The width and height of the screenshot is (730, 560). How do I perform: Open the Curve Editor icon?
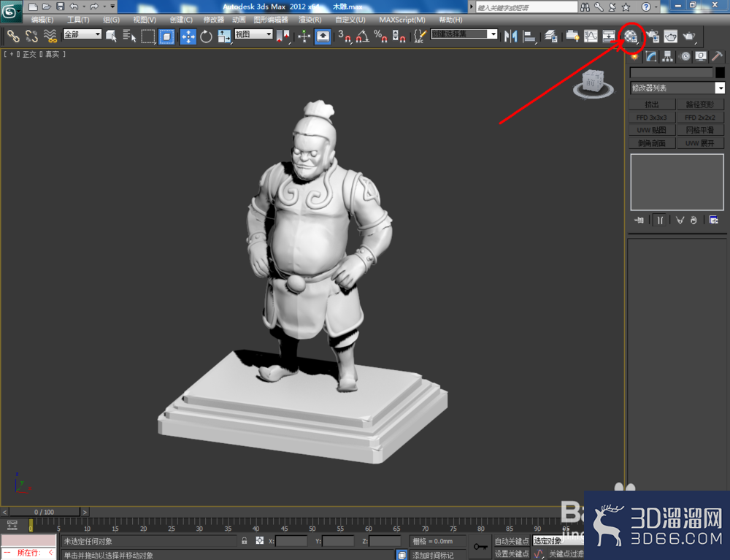tap(591, 37)
